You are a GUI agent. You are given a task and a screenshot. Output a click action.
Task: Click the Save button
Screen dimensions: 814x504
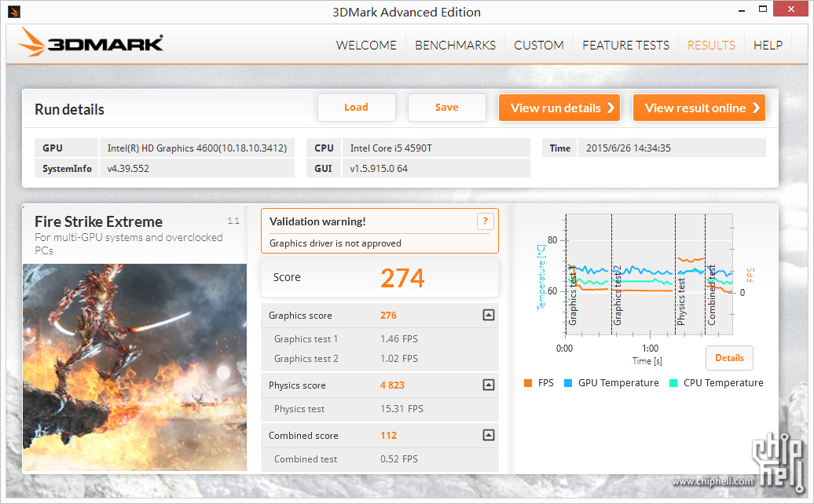pyautogui.click(x=447, y=108)
